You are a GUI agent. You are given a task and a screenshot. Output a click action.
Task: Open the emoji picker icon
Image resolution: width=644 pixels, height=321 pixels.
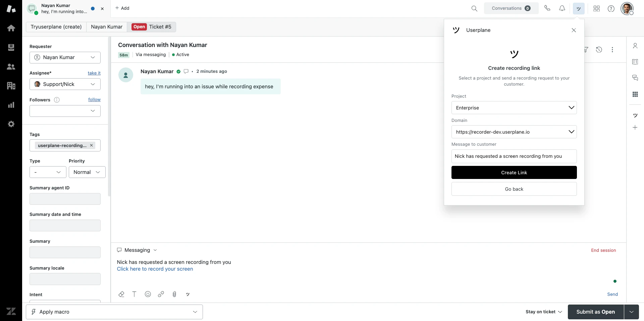coord(148,294)
